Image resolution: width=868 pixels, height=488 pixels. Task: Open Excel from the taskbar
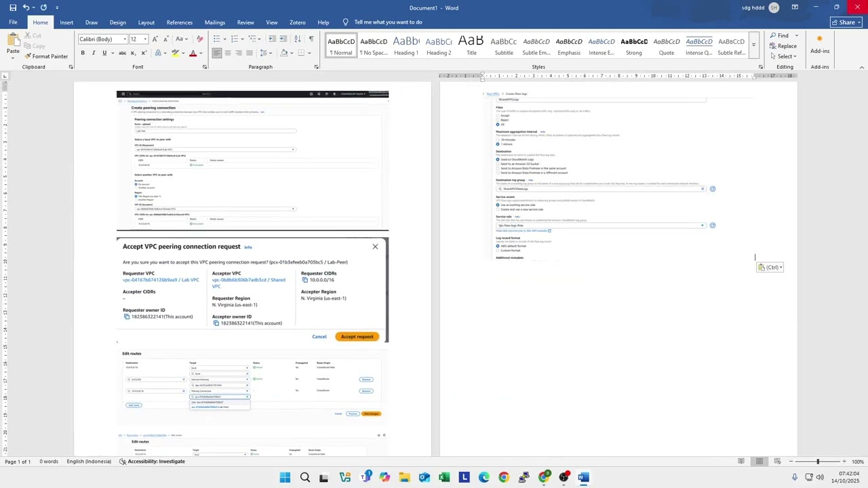444,478
